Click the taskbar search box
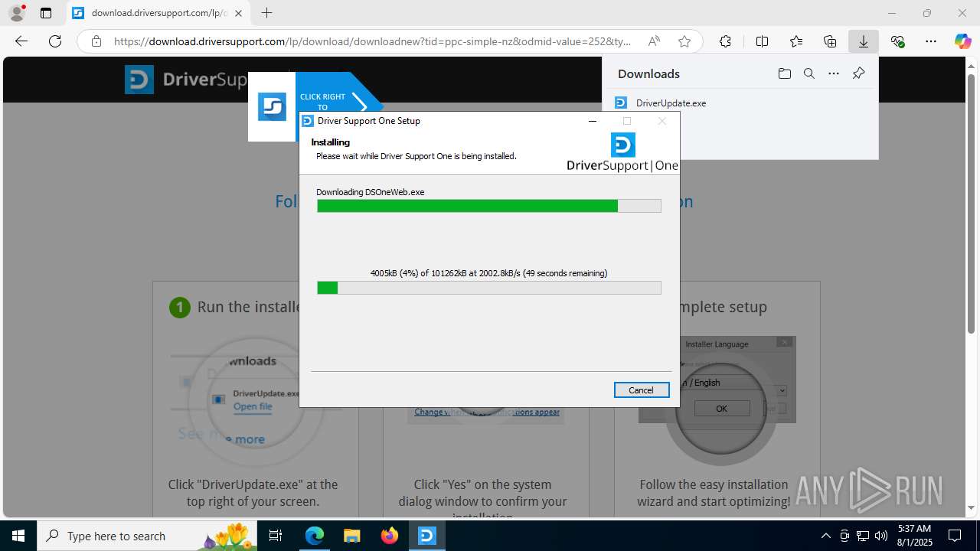Viewport: 980px width, 551px height. pos(149,536)
